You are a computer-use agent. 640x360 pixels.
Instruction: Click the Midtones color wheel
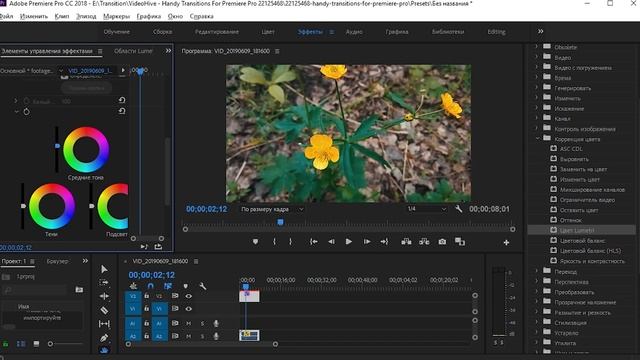(86, 149)
